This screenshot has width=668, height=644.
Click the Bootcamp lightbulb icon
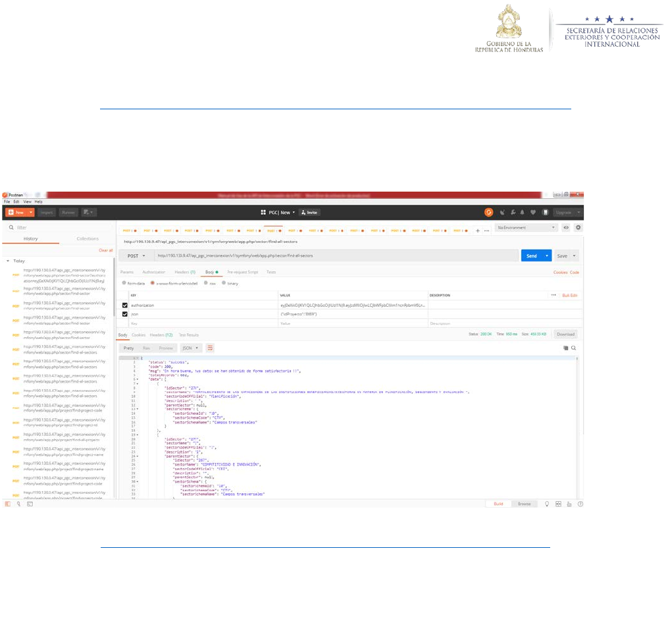547,504
